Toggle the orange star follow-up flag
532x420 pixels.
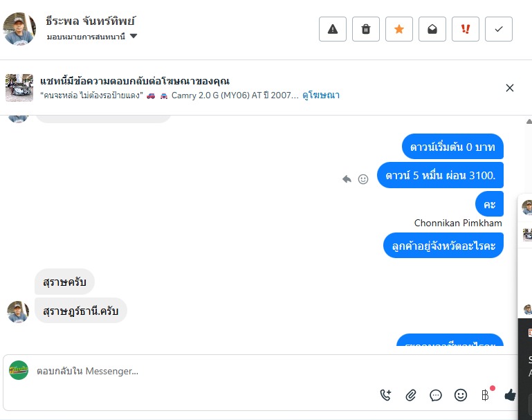click(399, 29)
